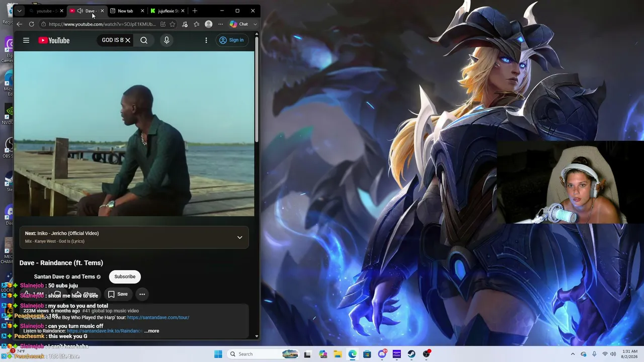Open the browser profile avatar
This screenshot has height=362, width=644.
pyautogui.click(x=209, y=24)
